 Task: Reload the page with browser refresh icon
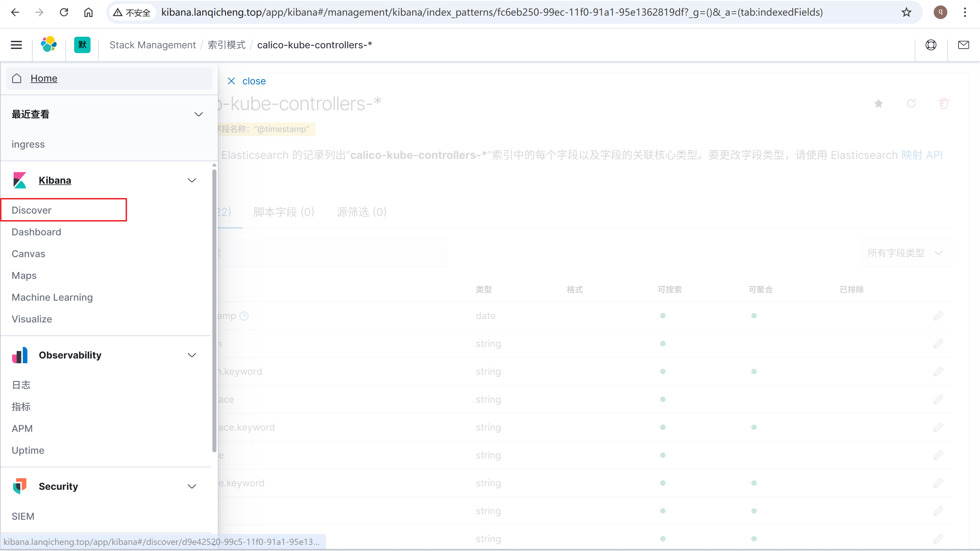coord(64,13)
